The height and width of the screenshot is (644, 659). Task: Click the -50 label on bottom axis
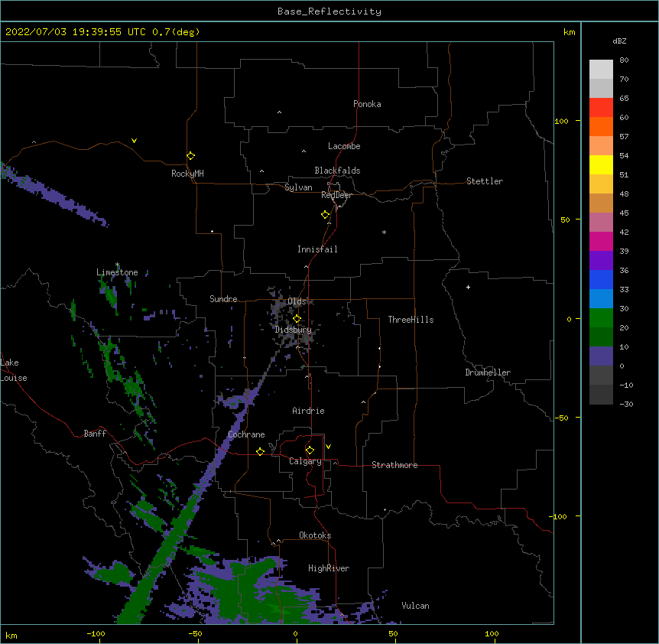point(195,633)
